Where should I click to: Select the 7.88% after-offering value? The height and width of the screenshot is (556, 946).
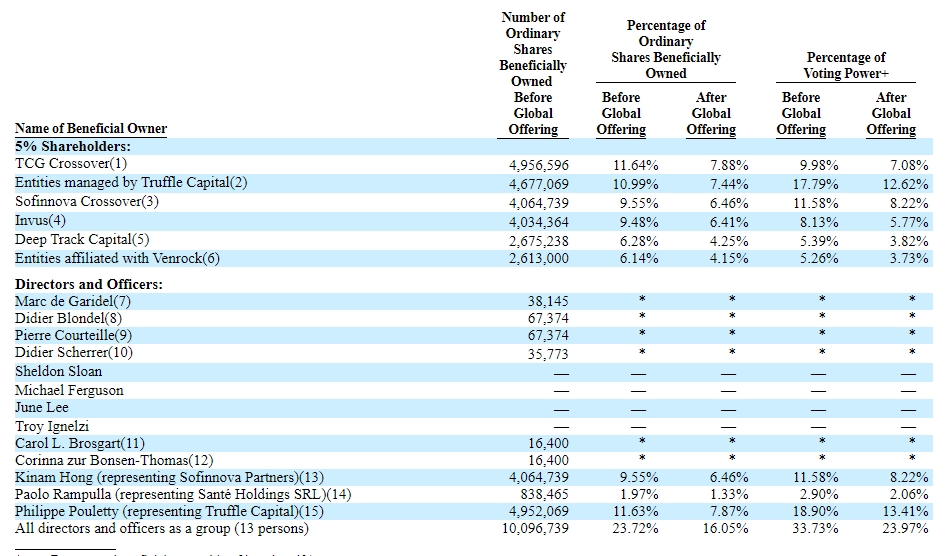[x=729, y=165]
